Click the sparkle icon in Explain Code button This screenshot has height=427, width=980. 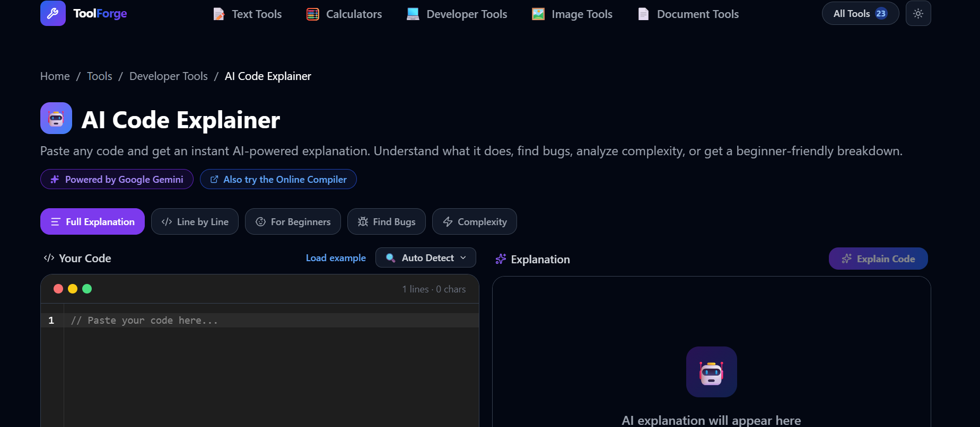pyautogui.click(x=846, y=259)
